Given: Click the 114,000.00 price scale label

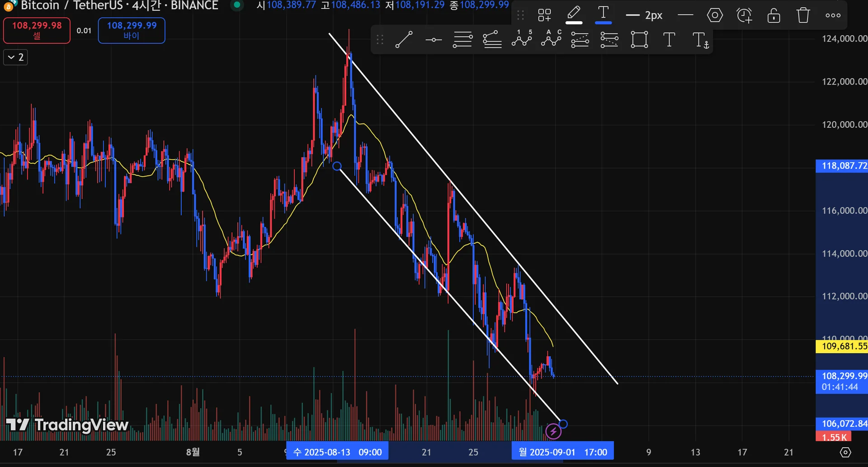Looking at the screenshot, I should pyautogui.click(x=844, y=254).
